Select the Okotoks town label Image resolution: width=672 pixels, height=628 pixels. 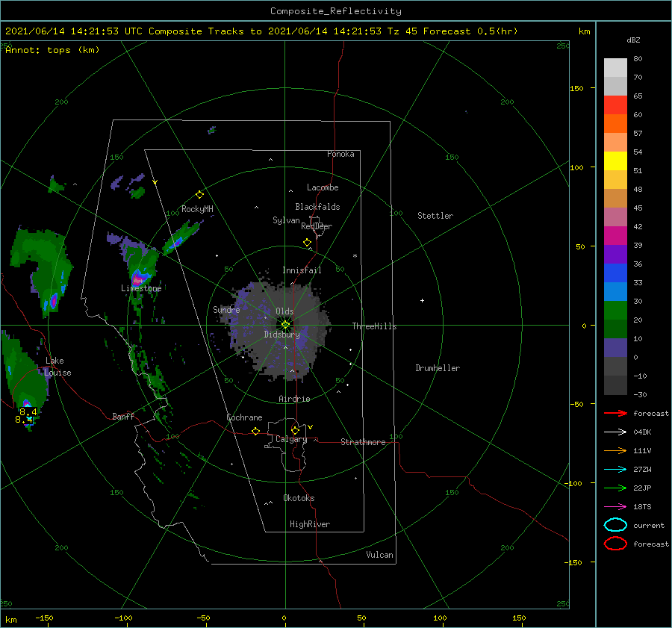tap(299, 498)
